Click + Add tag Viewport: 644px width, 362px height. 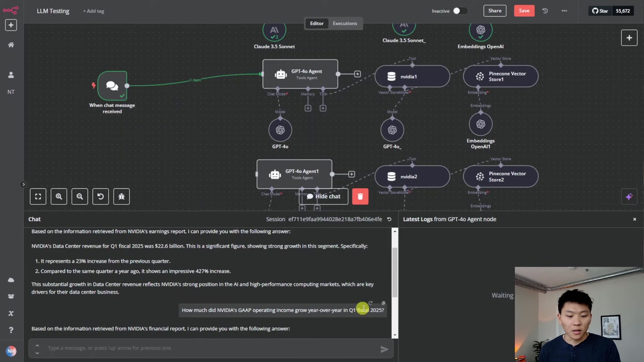[x=93, y=11]
